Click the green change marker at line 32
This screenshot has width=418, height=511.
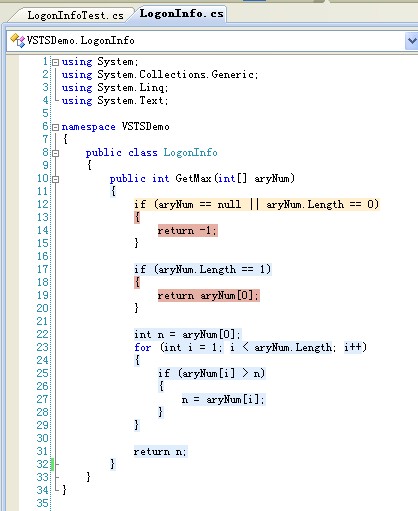point(52,464)
